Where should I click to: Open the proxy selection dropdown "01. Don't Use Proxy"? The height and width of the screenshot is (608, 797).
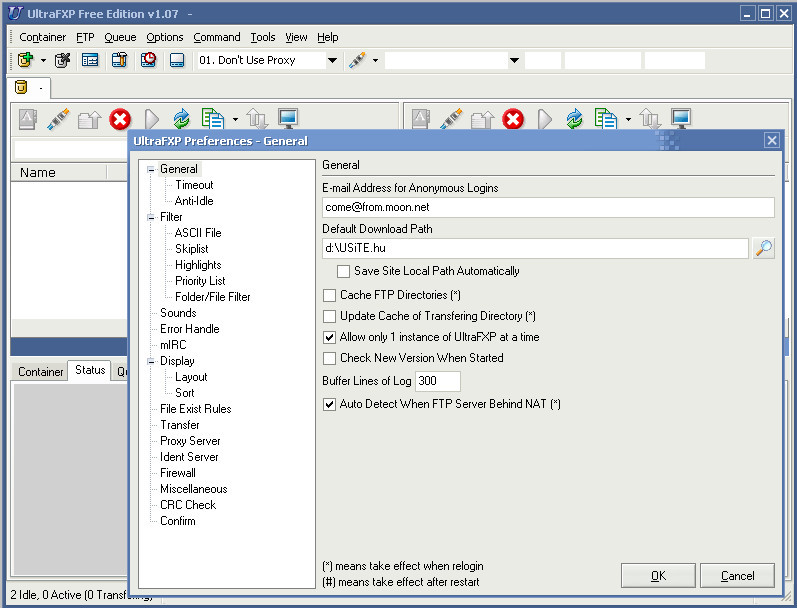[x=332, y=60]
